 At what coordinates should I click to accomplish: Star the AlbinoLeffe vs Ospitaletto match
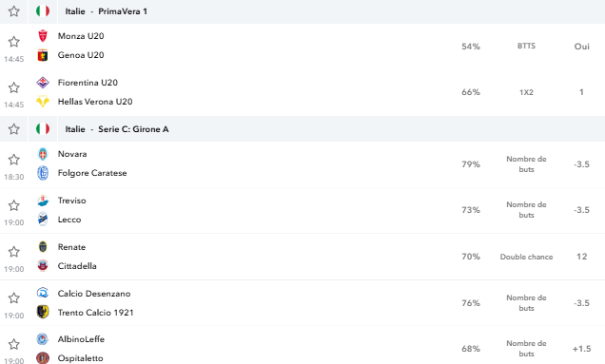[x=14, y=344]
